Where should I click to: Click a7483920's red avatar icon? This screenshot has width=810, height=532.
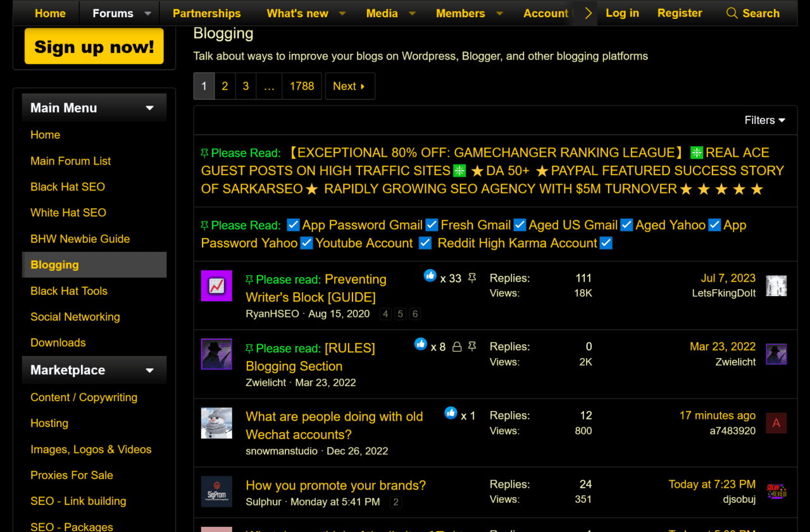coord(776,423)
